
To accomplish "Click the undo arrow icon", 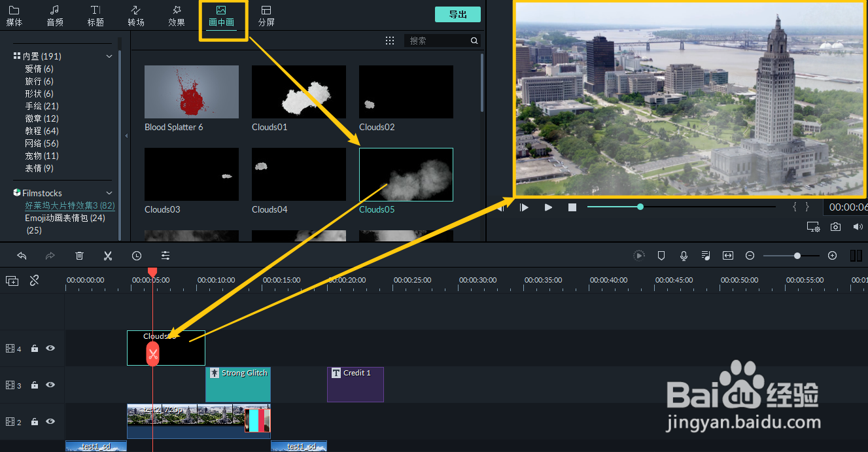I will [x=22, y=255].
